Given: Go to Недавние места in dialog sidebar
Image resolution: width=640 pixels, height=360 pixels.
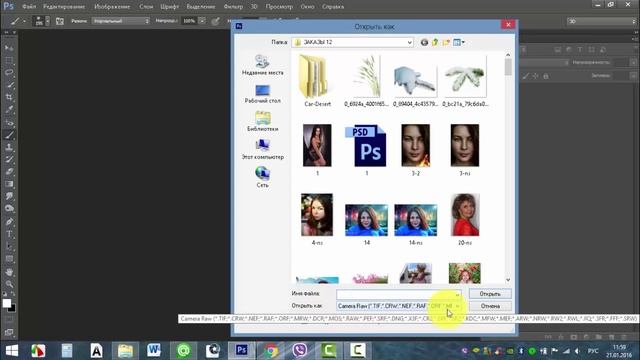Looking at the screenshot, I should [x=262, y=65].
